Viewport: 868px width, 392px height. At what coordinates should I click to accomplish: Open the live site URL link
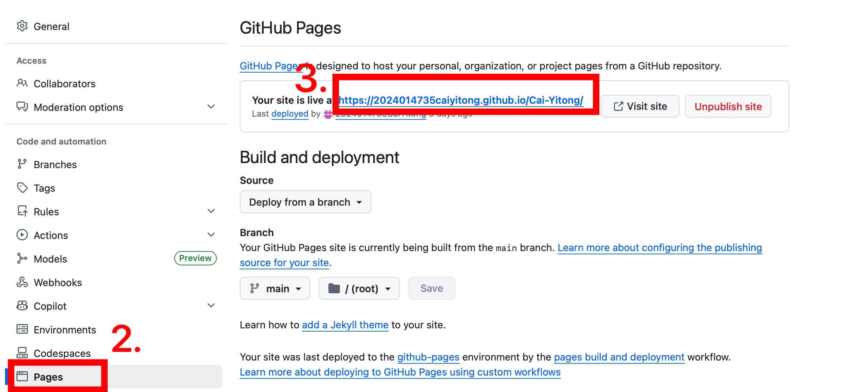461,101
